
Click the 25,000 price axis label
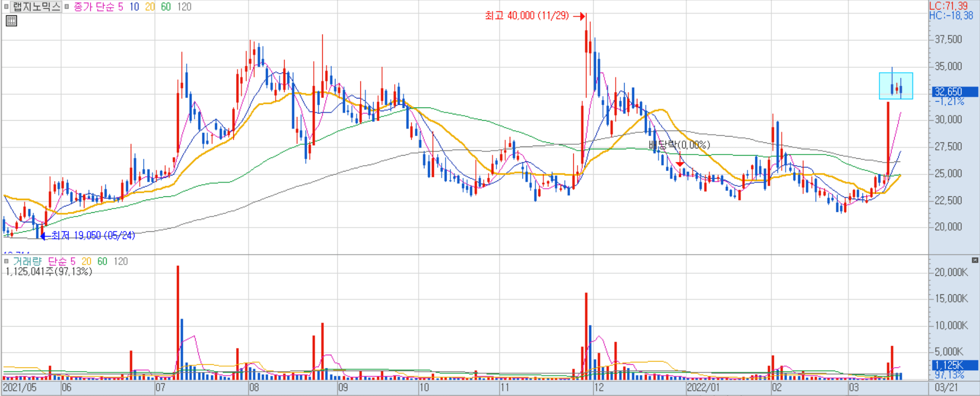(x=948, y=173)
